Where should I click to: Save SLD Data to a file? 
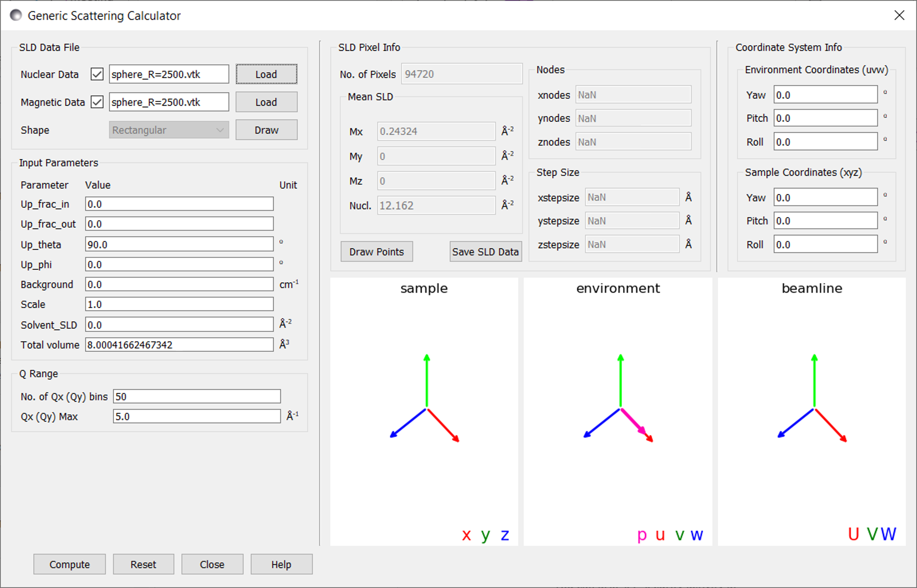[485, 251]
